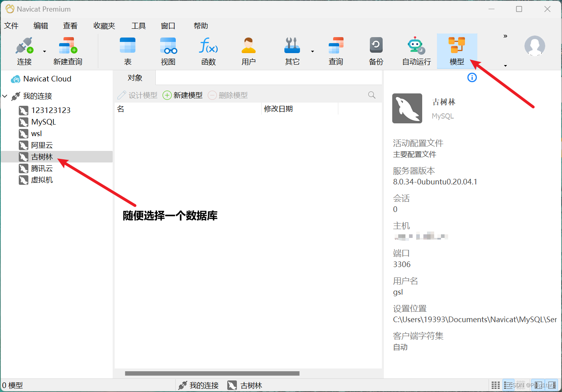Open the 查询 (Query) objects

(x=336, y=51)
